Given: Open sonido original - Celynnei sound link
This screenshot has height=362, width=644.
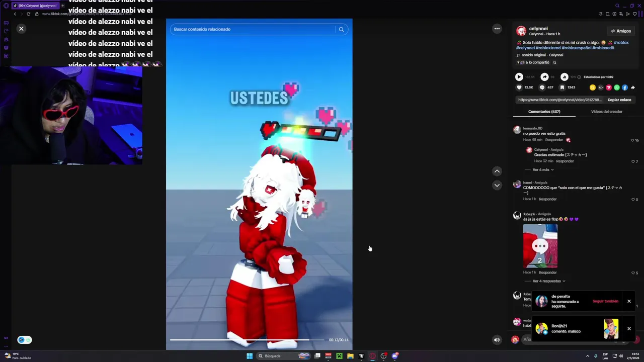Looking at the screenshot, I should click(542, 55).
